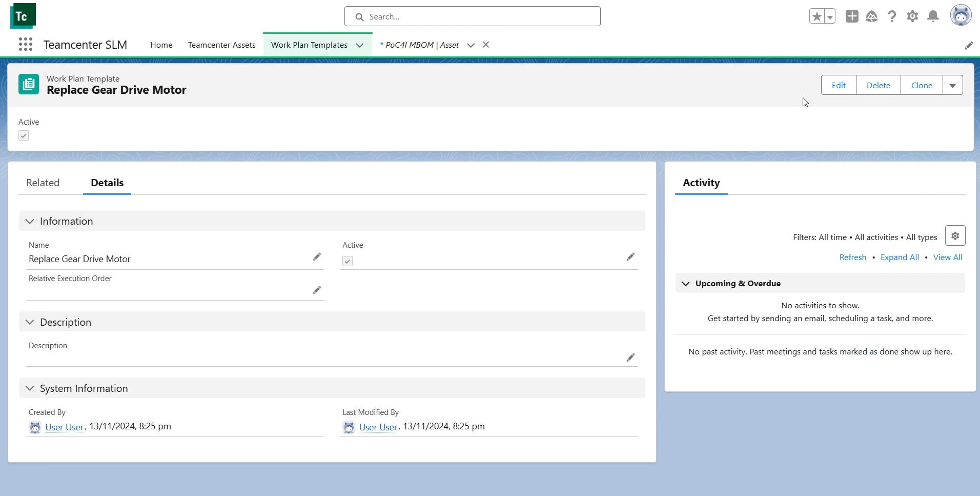Click the Expand All link
Viewport: 980px width, 496px height.
point(901,257)
